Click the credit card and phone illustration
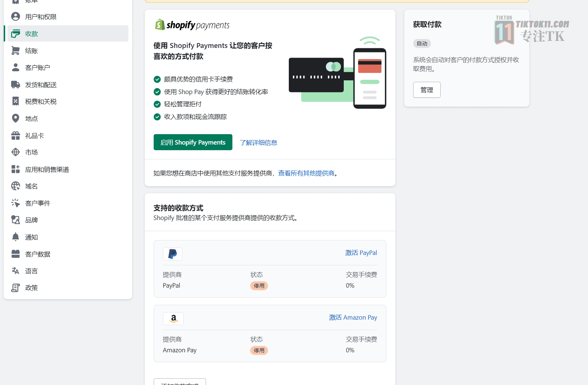 337,72
